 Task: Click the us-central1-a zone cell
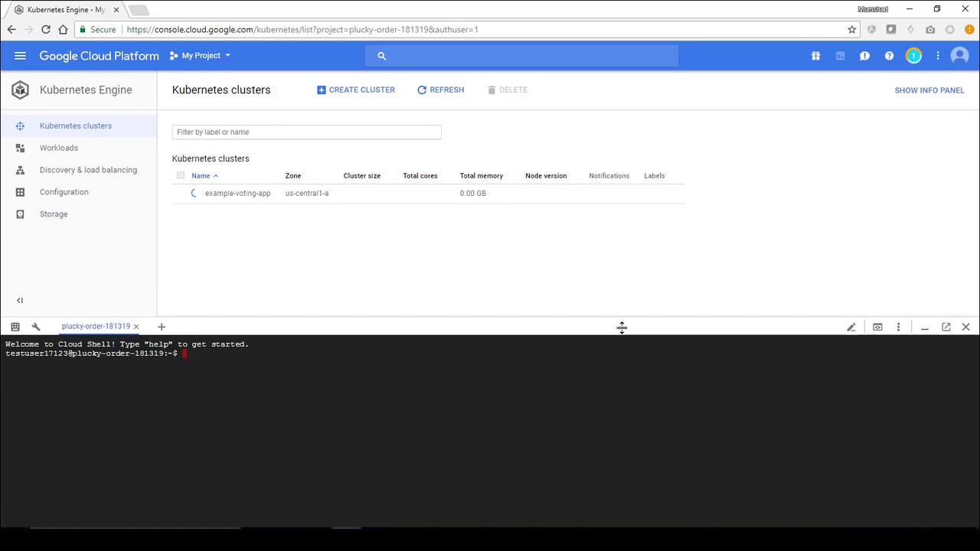(307, 194)
